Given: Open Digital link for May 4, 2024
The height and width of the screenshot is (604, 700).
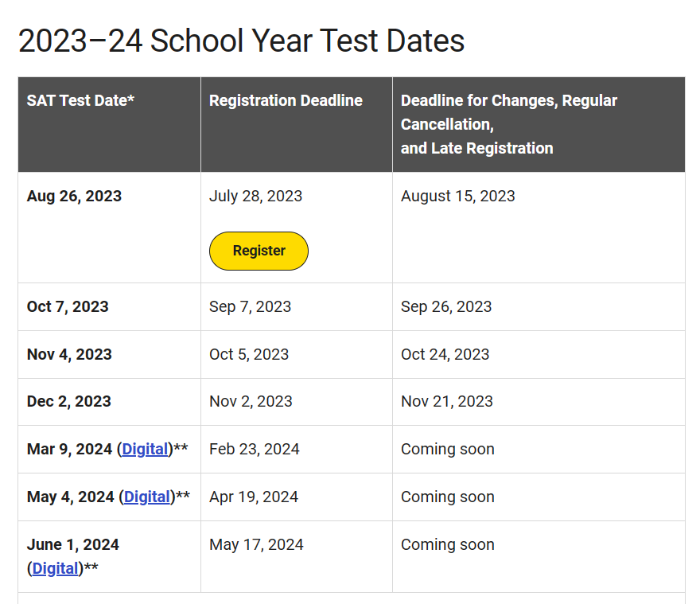Looking at the screenshot, I should pos(147,497).
